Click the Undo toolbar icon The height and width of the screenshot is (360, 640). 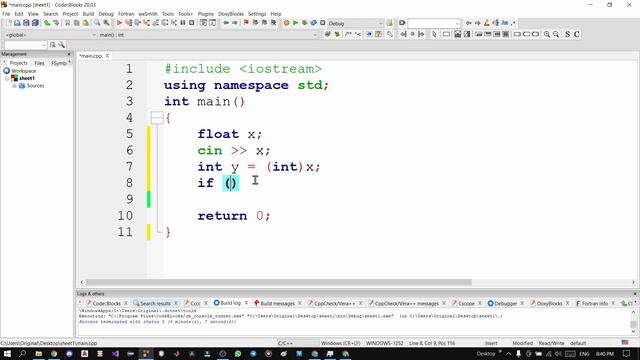47,23
